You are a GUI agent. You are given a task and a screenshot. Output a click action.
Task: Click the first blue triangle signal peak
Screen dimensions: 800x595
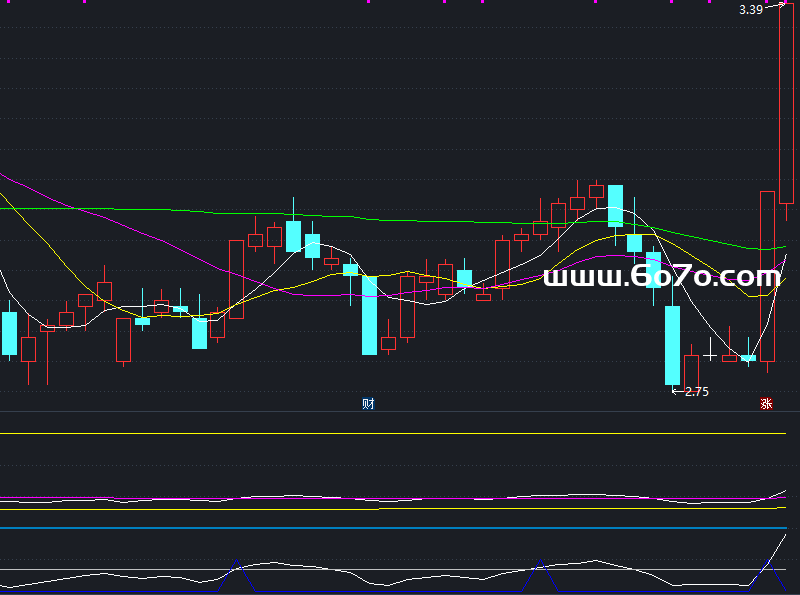pyautogui.click(x=237, y=575)
